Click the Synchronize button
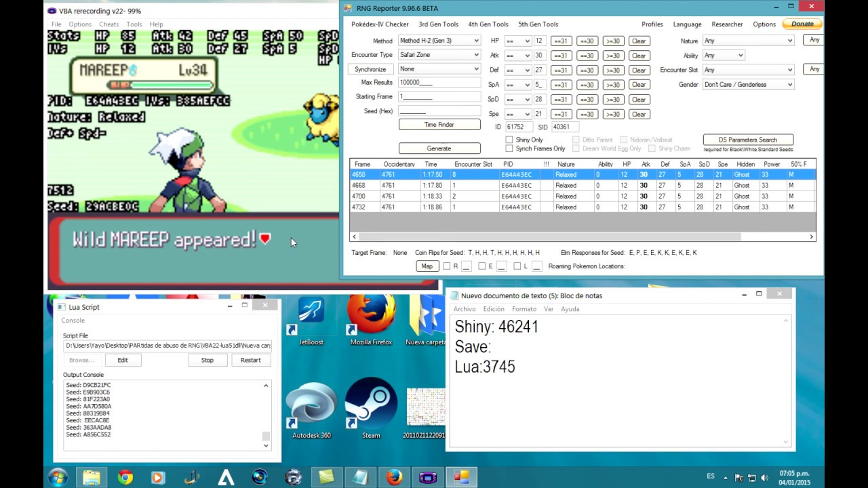Image resolution: width=868 pixels, height=488 pixels. pyautogui.click(x=370, y=69)
